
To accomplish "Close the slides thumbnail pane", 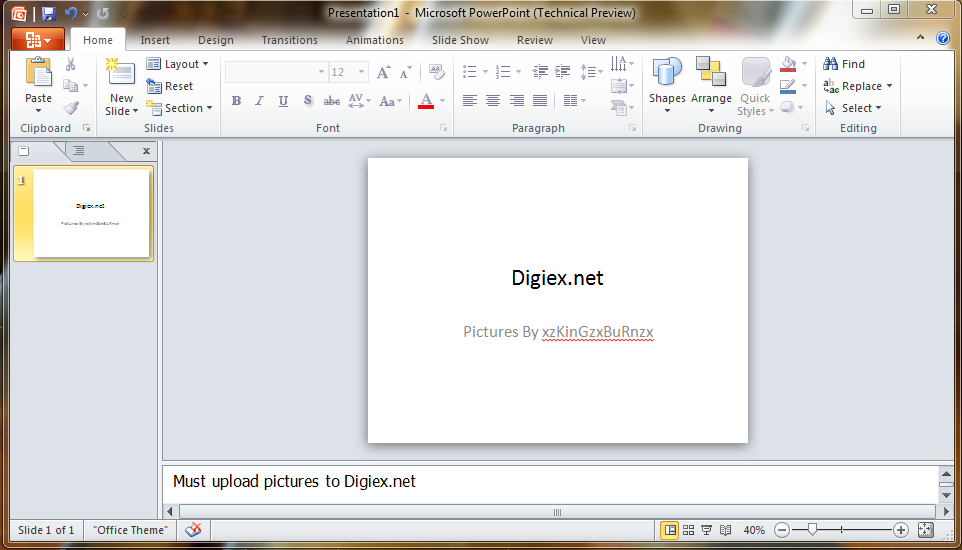I will point(146,150).
